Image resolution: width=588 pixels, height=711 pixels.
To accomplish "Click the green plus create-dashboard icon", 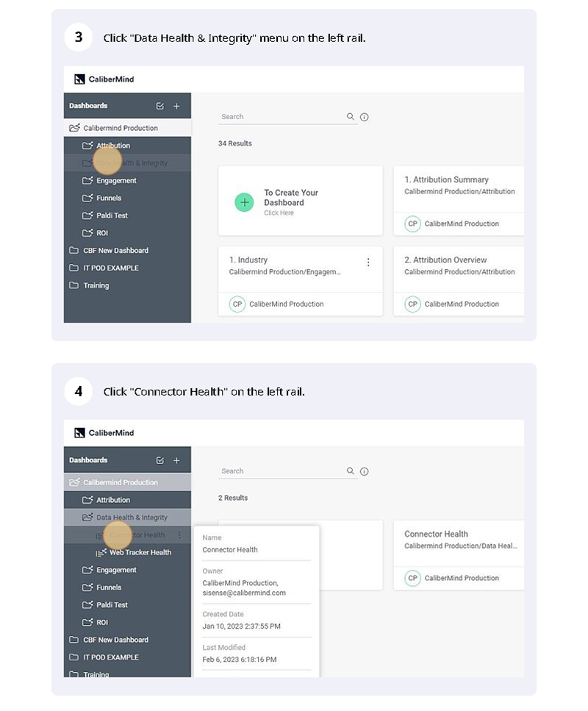I will tap(244, 202).
